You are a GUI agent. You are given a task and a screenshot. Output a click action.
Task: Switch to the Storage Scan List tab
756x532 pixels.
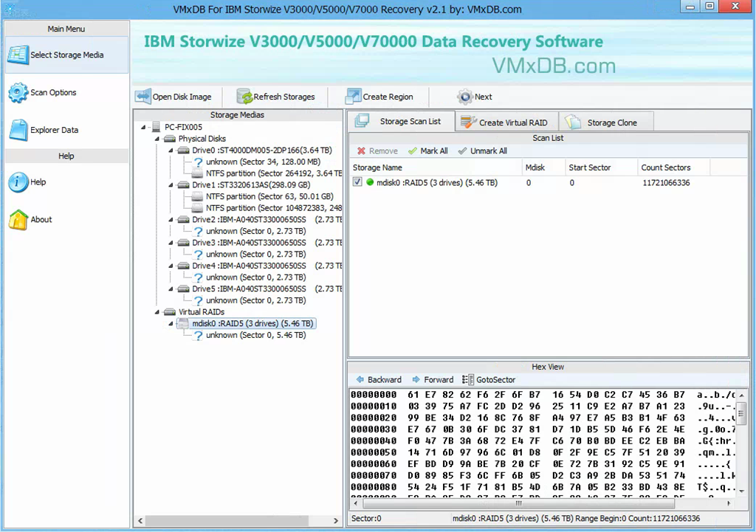tap(401, 122)
